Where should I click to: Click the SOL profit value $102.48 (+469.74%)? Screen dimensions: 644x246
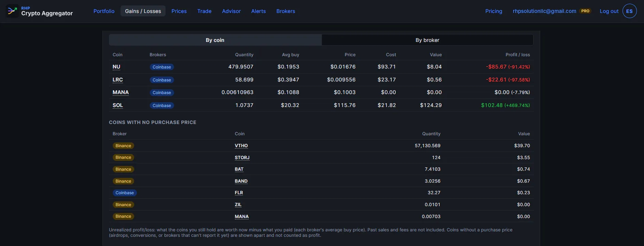pyautogui.click(x=505, y=105)
